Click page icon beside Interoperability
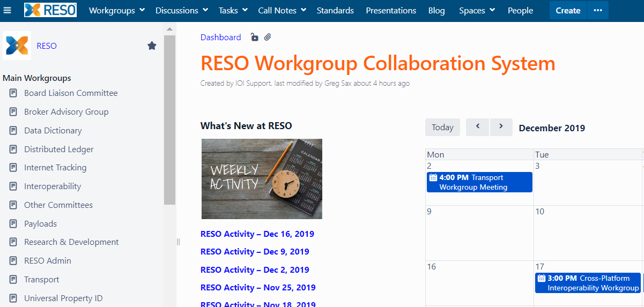This screenshot has height=307, width=644. coord(13,186)
